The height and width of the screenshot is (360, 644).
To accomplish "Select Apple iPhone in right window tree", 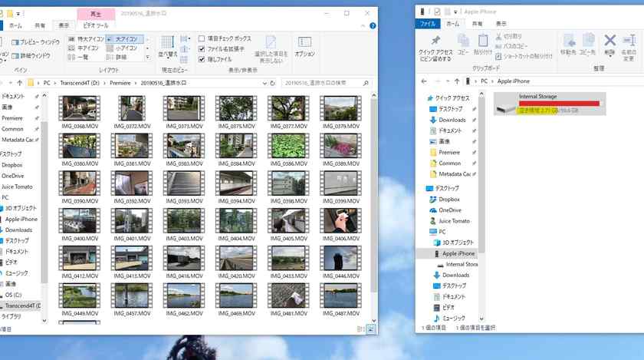I will [458, 254].
